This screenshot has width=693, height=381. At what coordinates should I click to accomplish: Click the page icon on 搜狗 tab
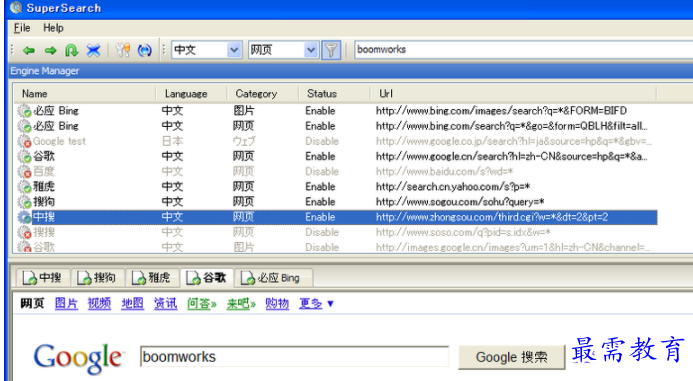[x=84, y=278]
